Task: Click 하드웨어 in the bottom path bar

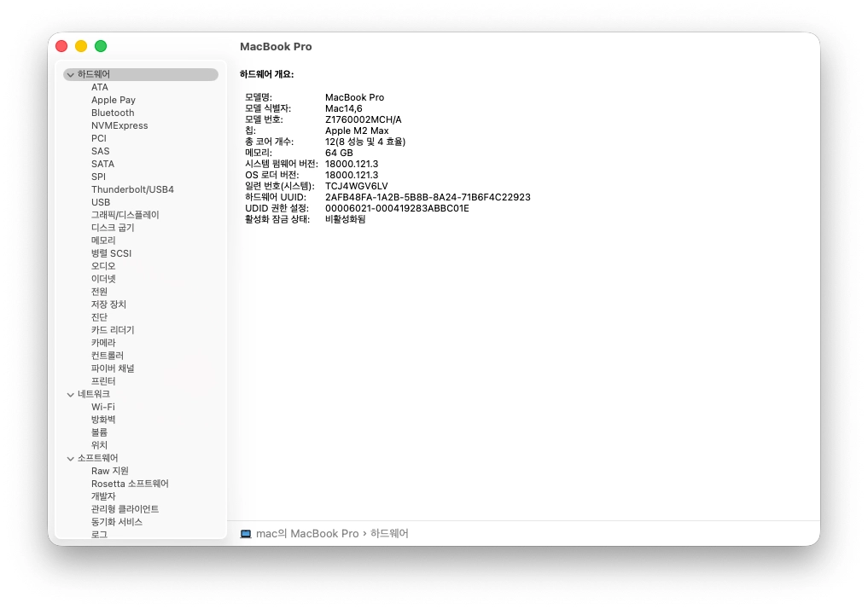Action: pyautogui.click(x=389, y=534)
